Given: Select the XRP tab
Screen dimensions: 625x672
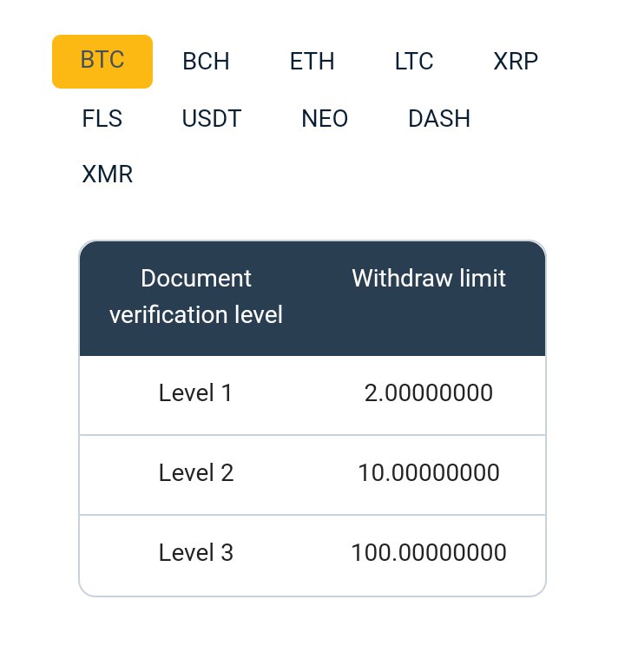Looking at the screenshot, I should [516, 62].
